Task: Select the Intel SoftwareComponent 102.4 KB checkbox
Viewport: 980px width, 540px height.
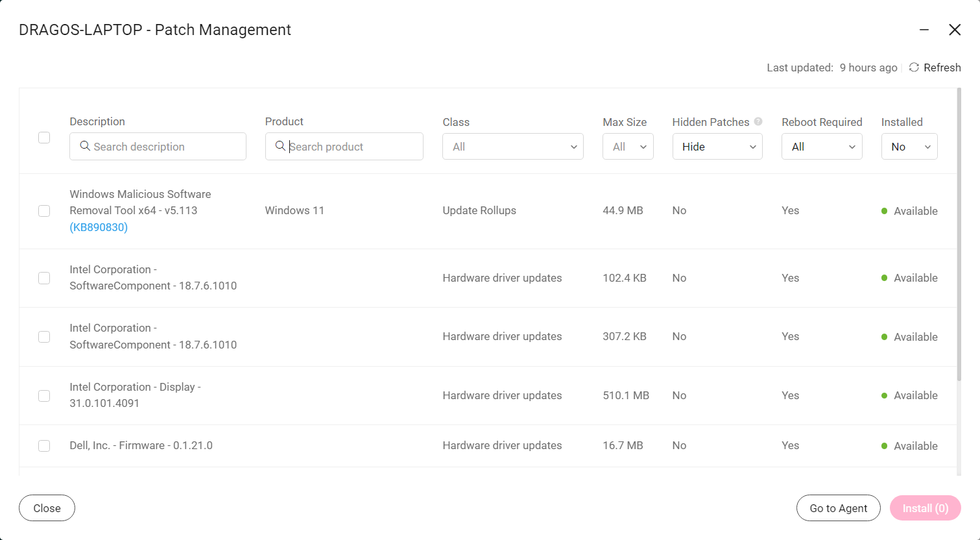Action: (44, 278)
